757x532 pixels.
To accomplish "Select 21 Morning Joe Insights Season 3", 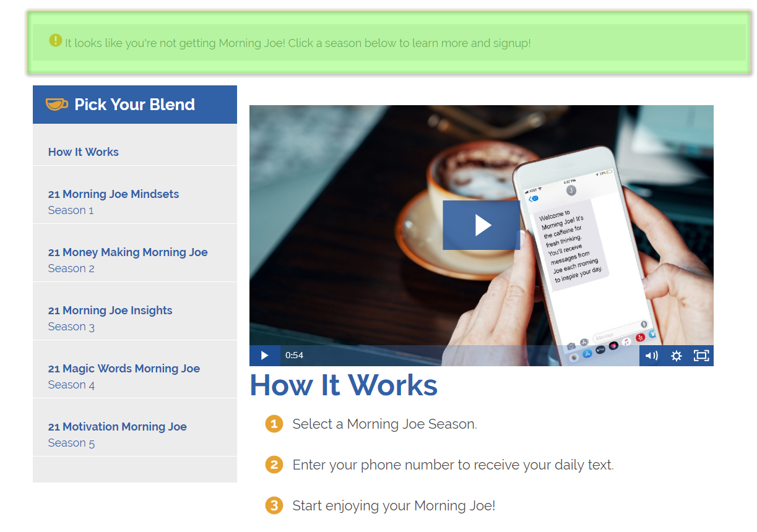I will (x=135, y=318).
